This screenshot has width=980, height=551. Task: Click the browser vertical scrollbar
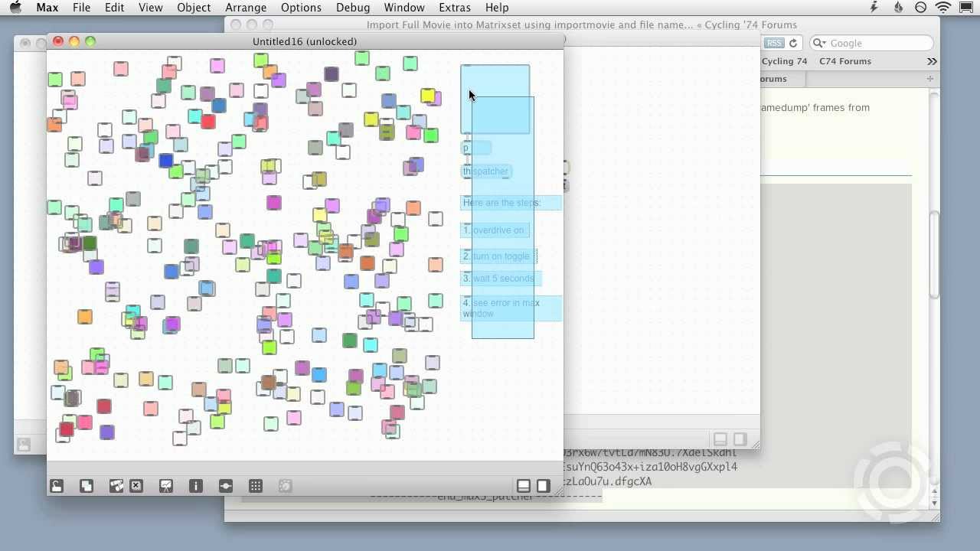[x=934, y=256]
